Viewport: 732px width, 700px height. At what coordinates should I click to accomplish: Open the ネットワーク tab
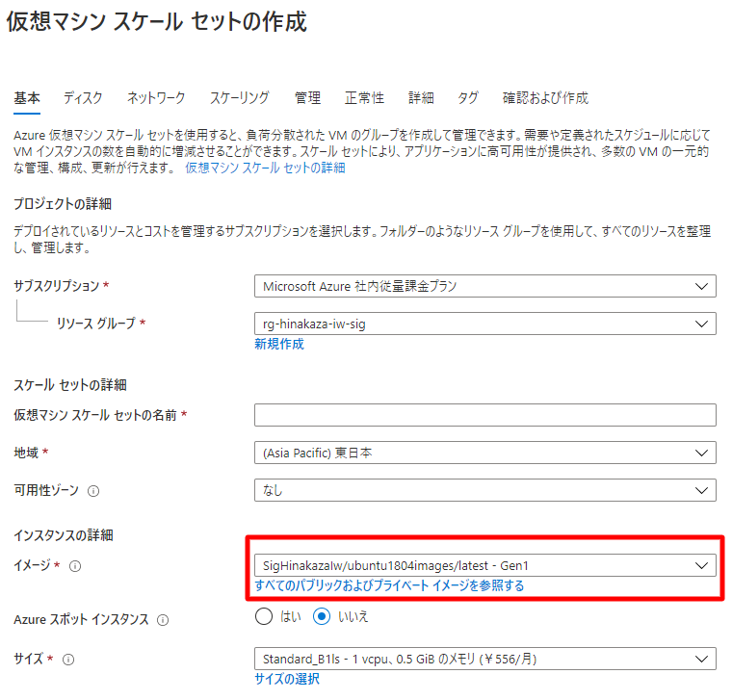point(156,98)
